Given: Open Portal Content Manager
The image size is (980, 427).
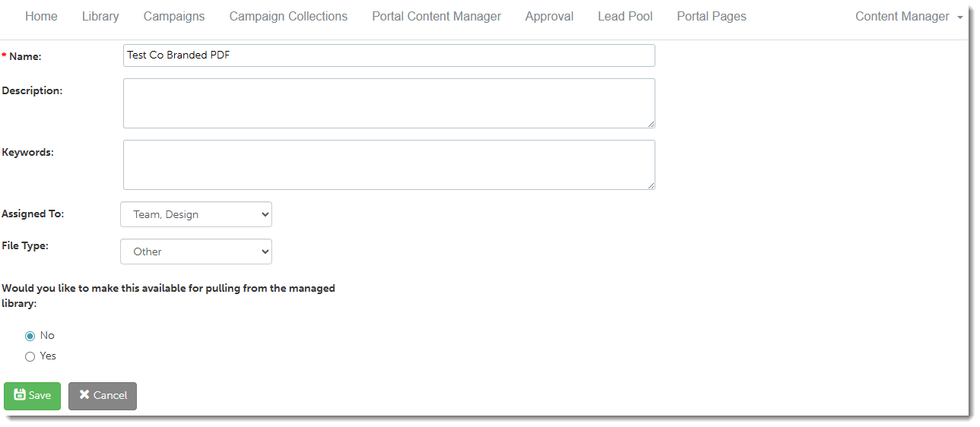Looking at the screenshot, I should coord(436,17).
